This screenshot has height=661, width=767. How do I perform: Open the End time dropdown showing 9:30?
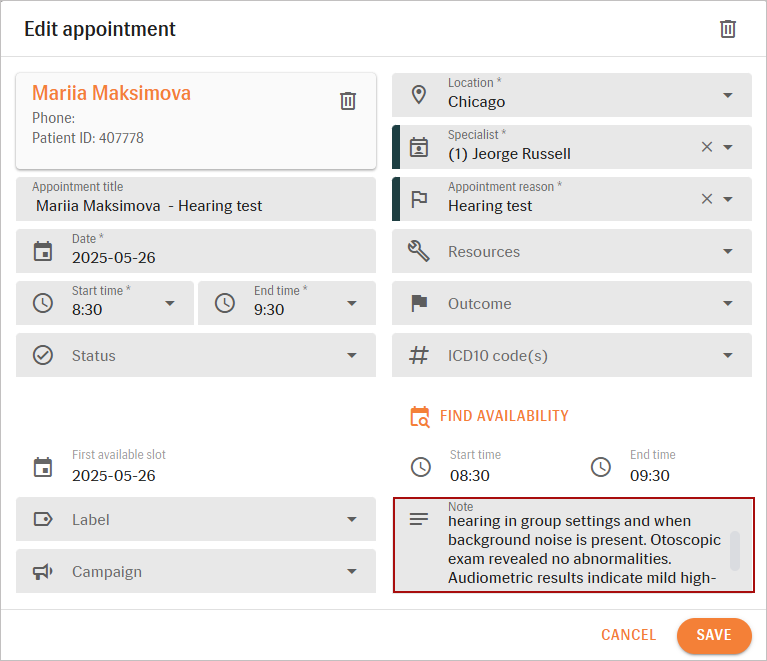coord(352,304)
